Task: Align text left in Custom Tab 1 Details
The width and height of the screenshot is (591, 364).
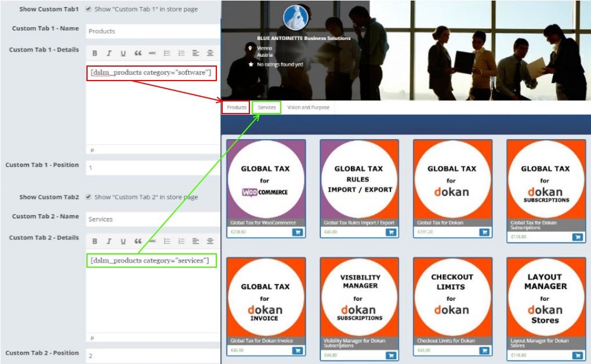Action: click(195, 53)
